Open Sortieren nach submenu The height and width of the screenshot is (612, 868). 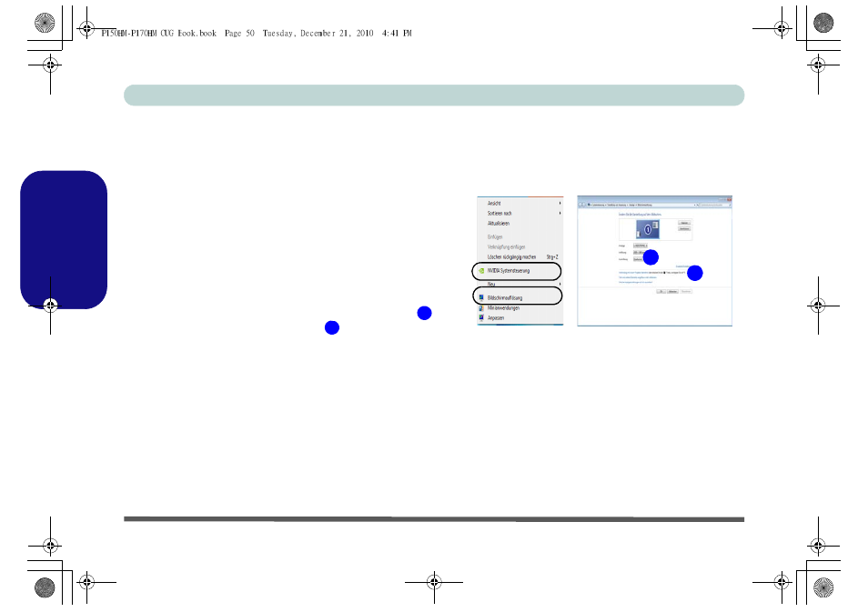click(520, 213)
